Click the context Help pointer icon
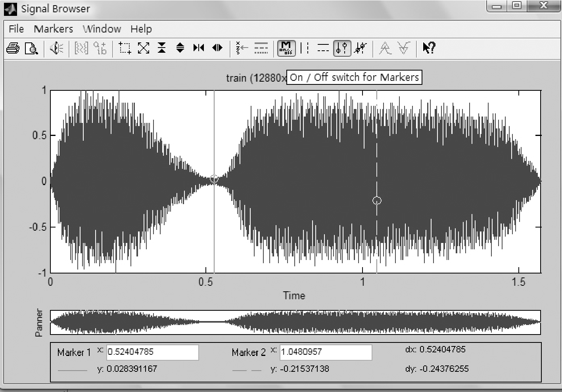 pos(429,48)
